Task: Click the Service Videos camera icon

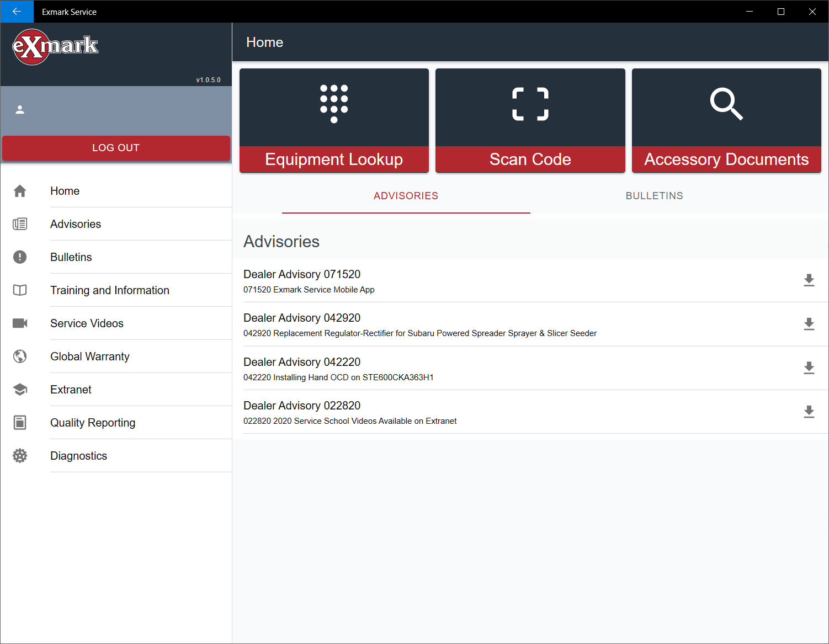Action: point(20,323)
